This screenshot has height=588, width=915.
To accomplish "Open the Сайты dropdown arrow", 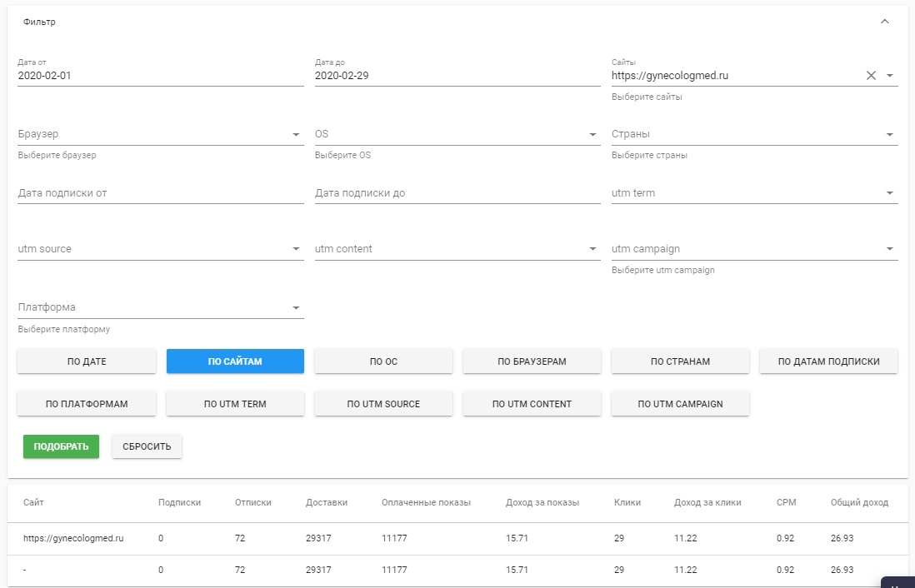I will 890,76.
